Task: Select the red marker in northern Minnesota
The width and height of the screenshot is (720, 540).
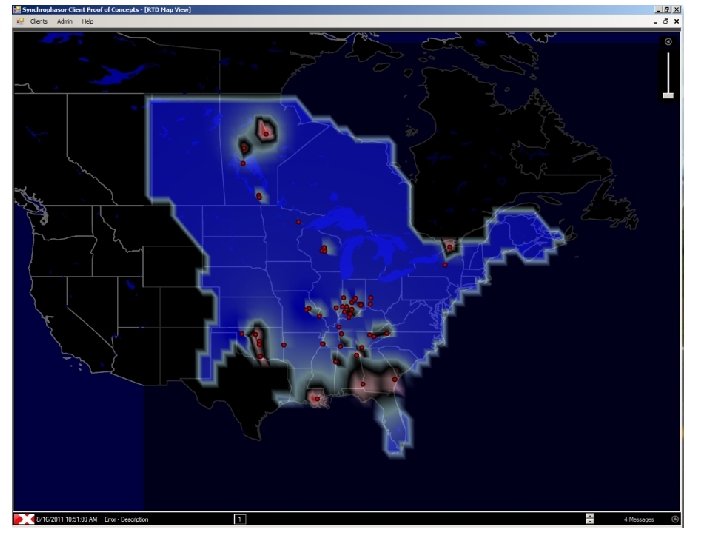Action: (298, 222)
